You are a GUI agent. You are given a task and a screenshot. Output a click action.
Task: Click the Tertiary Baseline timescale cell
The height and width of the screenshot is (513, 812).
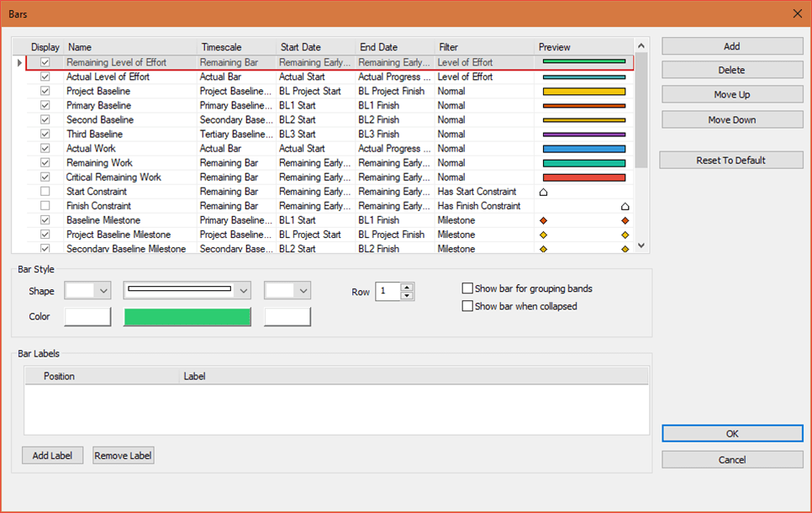[236, 135]
